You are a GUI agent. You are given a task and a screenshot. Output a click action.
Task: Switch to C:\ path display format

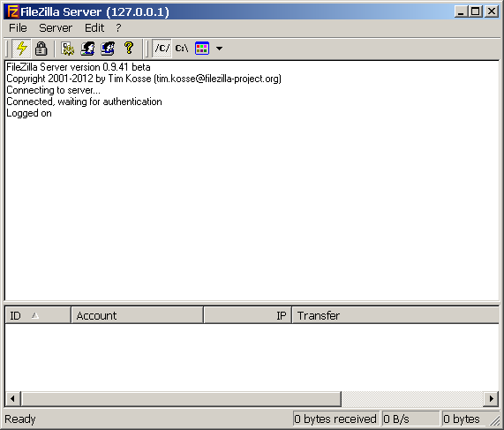(x=182, y=49)
